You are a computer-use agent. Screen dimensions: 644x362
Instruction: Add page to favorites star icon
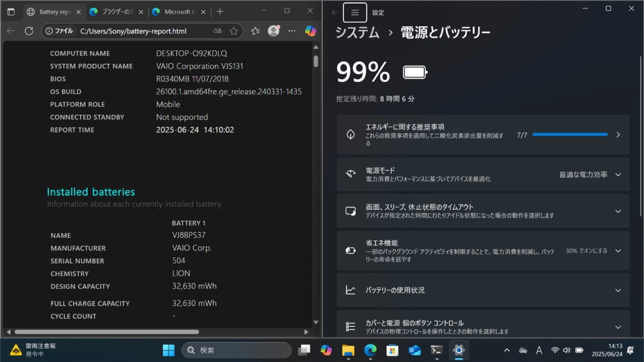[233, 31]
